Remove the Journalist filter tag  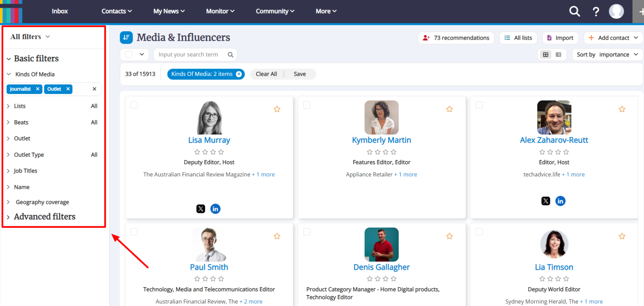click(x=38, y=89)
